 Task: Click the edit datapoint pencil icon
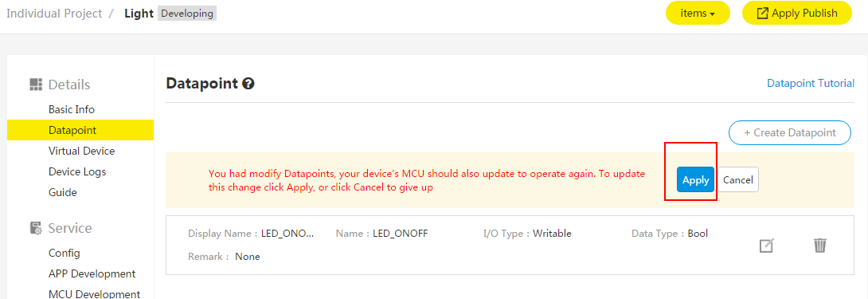pos(766,246)
